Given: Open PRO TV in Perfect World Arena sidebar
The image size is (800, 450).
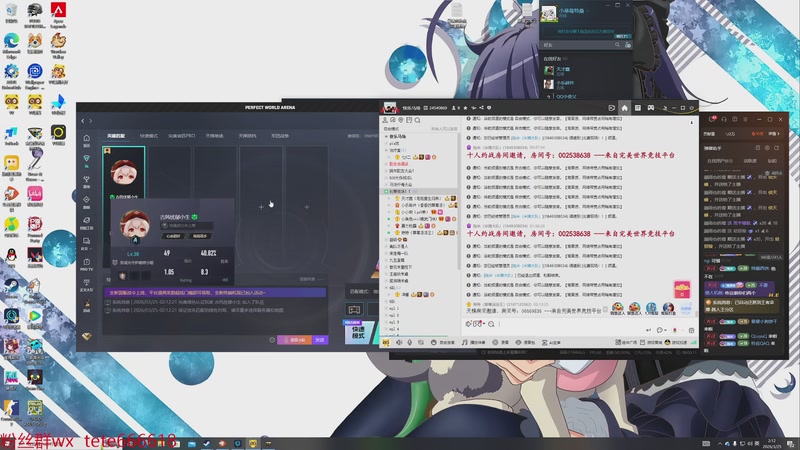Looking at the screenshot, I should (x=87, y=264).
